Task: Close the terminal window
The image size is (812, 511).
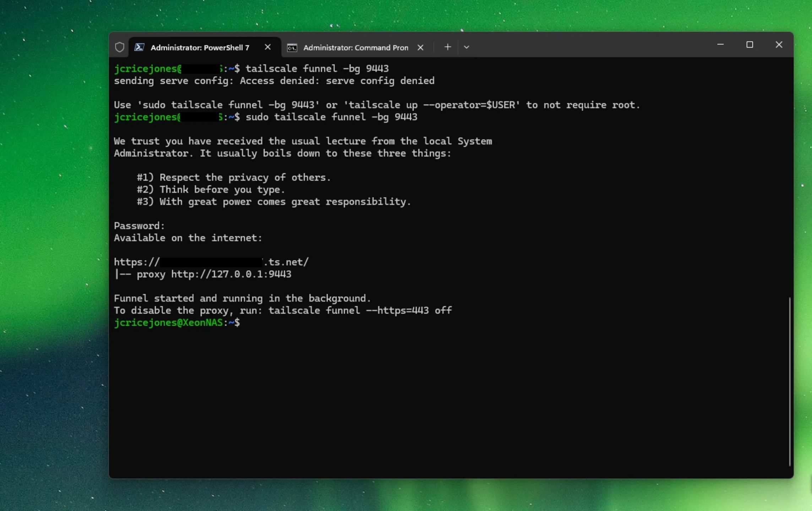Action: click(779, 45)
